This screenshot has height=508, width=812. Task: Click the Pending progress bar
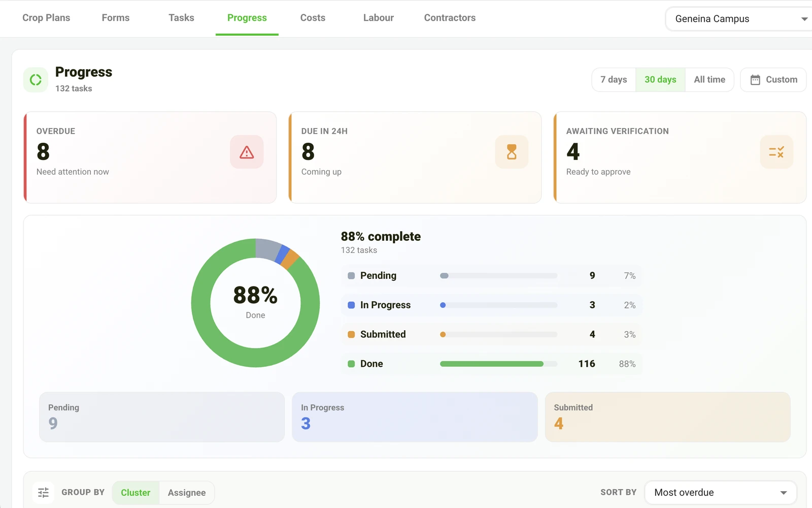(498, 276)
